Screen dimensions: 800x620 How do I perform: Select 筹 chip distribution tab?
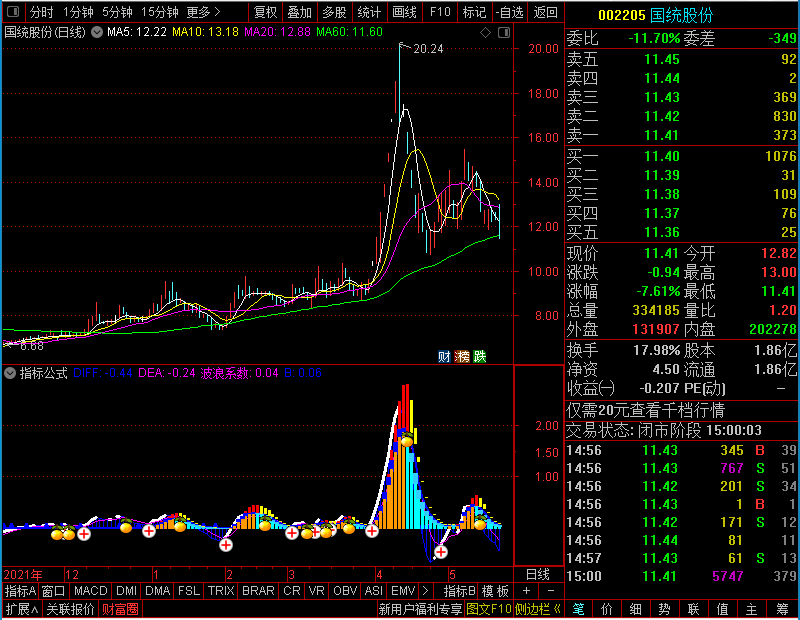click(x=782, y=609)
